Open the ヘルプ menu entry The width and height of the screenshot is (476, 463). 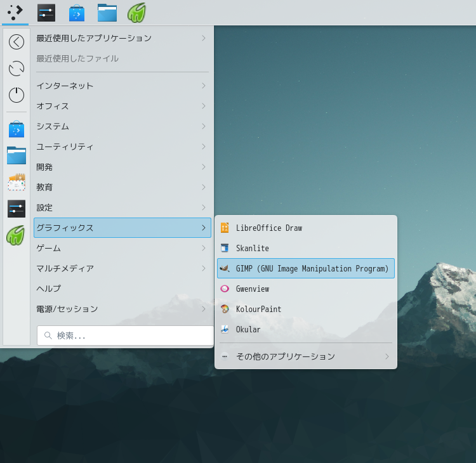(122, 289)
